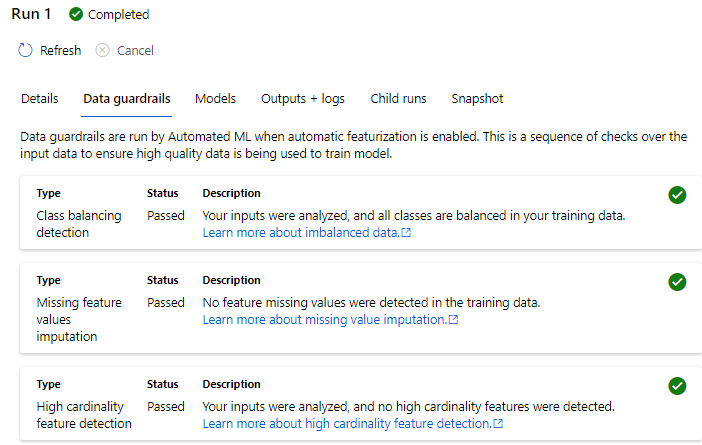This screenshot has height=445, width=702.
Task: Click the Refresh circular arrow icon
Action: (26, 50)
